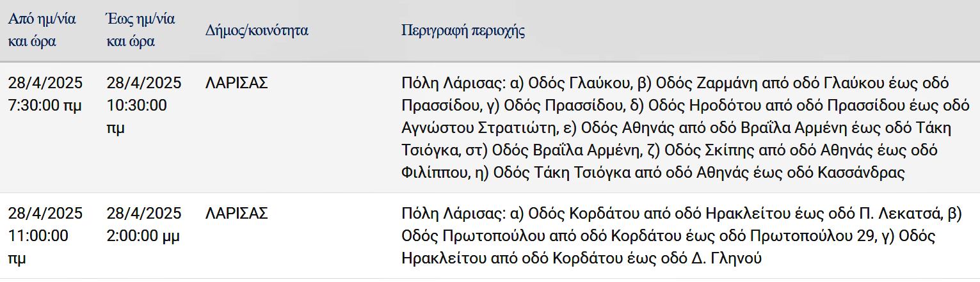Click the end date above 2:00:00 μμ
Image resolution: width=980 pixels, height=282 pixels.
[144, 214]
